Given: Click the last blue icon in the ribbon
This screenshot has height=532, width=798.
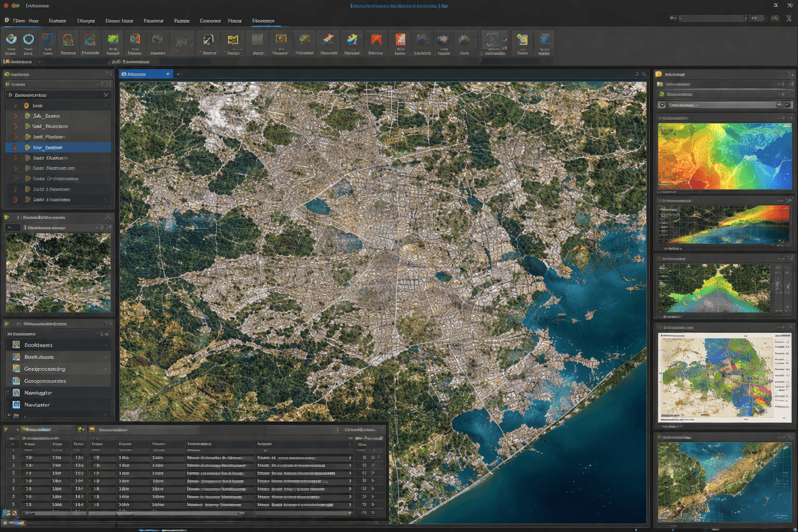Looking at the screenshot, I should coord(544,40).
